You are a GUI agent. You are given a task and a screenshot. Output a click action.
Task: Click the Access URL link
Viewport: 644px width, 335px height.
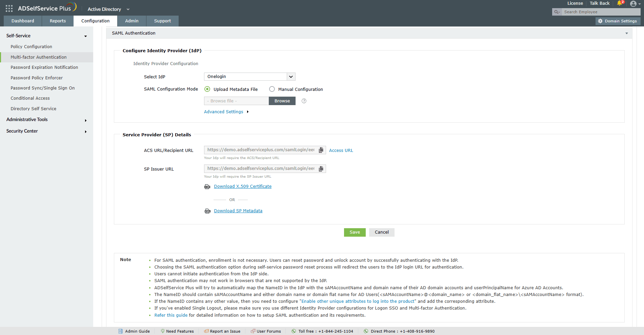341,151
